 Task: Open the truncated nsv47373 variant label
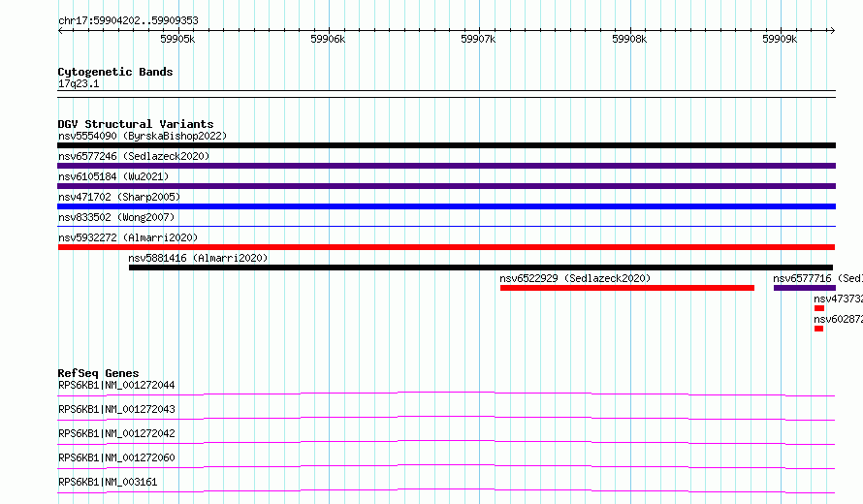pyautogui.click(x=838, y=299)
